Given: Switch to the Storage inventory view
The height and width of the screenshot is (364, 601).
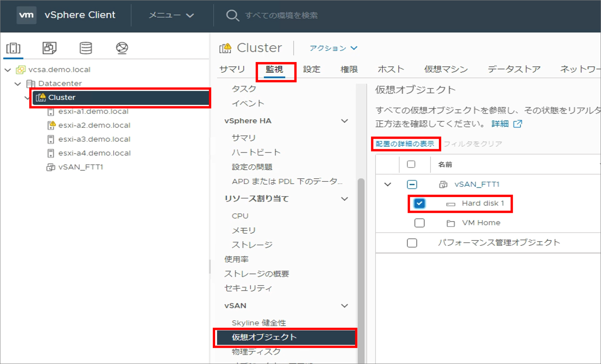Looking at the screenshot, I should tap(86, 48).
